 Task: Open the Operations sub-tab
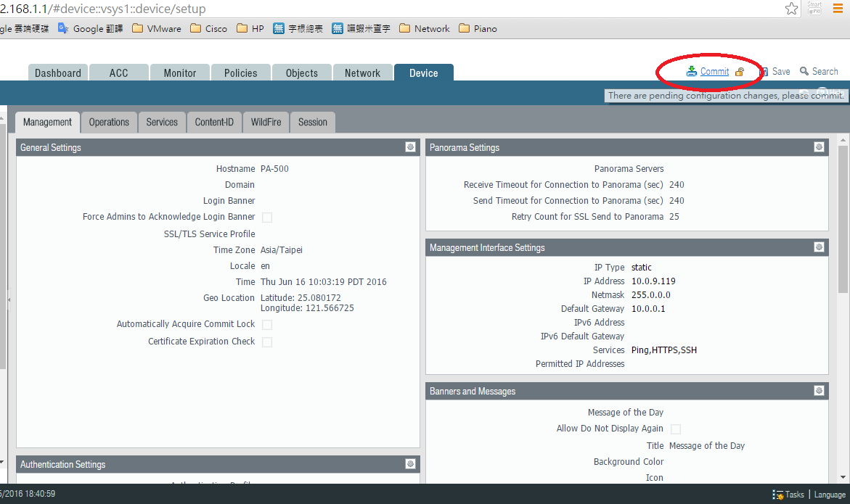(109, 123)
